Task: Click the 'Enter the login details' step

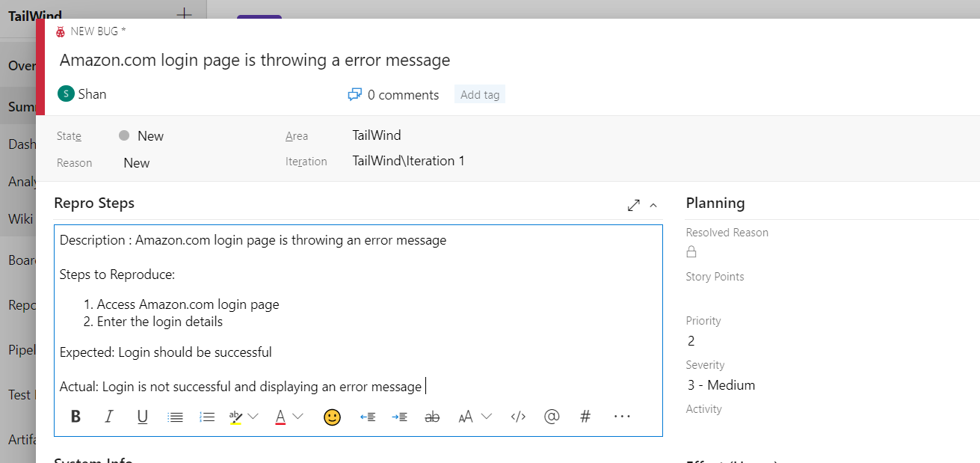Action: pyautogui.click(x=160, y=322)
